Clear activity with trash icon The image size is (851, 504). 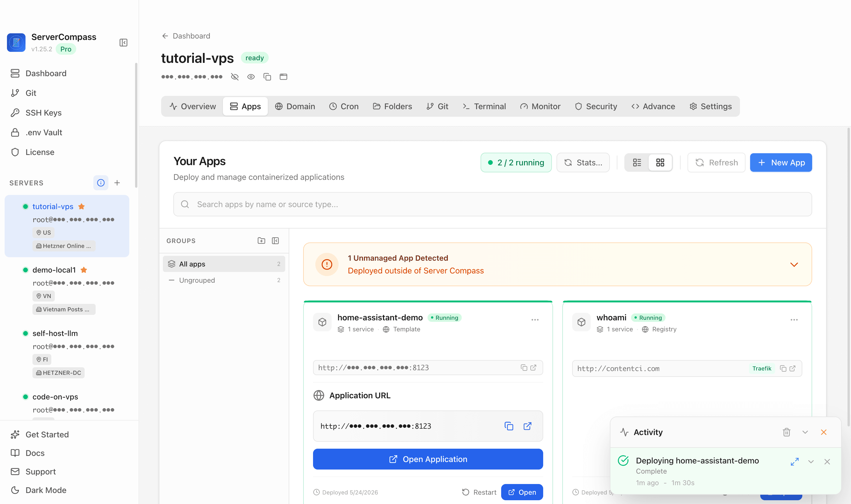point(786,432)
